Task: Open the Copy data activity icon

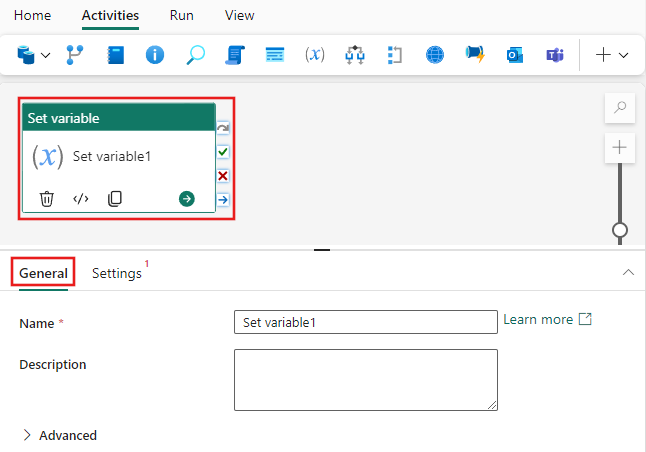Action: pos(26,55)
